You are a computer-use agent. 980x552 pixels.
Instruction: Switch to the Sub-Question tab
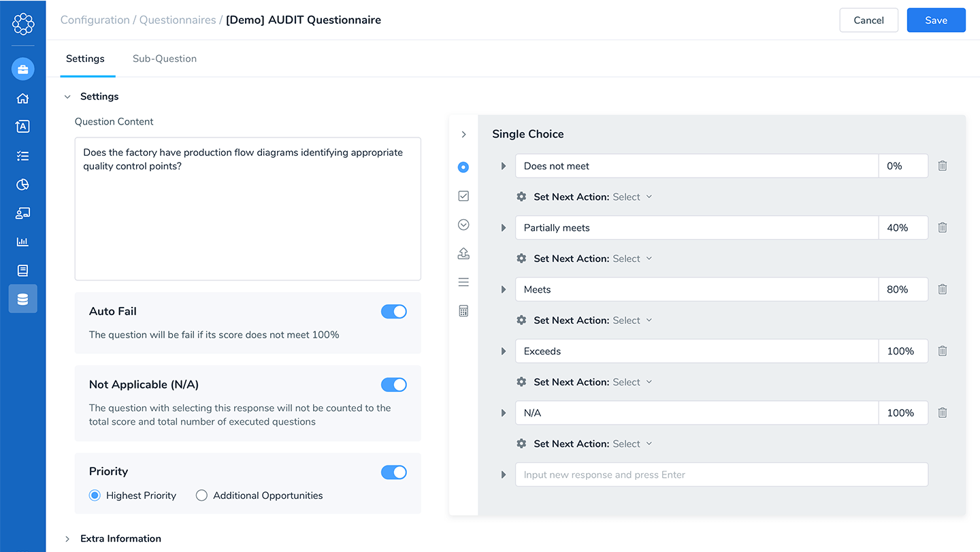165,59
